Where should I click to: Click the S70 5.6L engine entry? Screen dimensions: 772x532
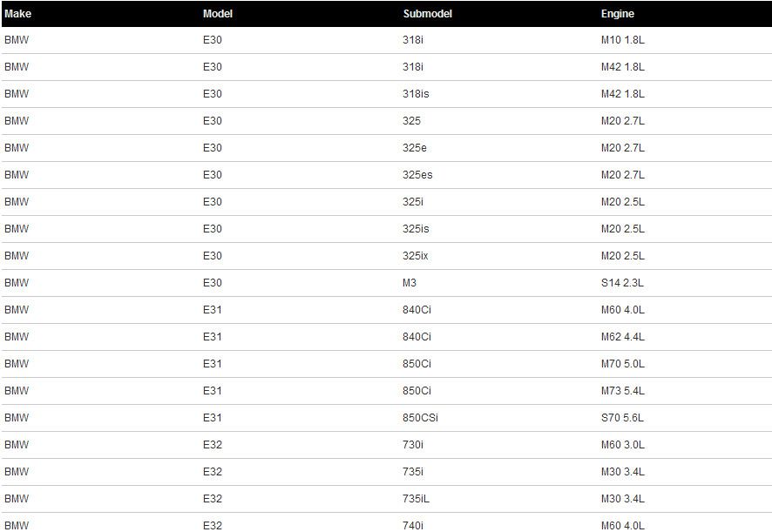pos(622,418)
